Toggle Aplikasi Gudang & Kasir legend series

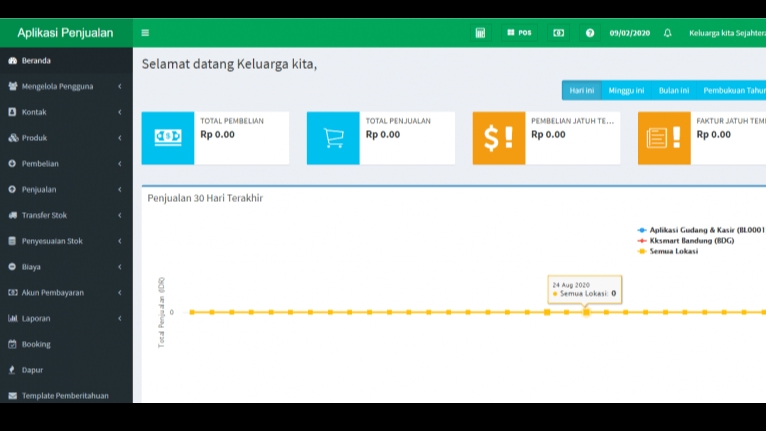tap(700, 230)
